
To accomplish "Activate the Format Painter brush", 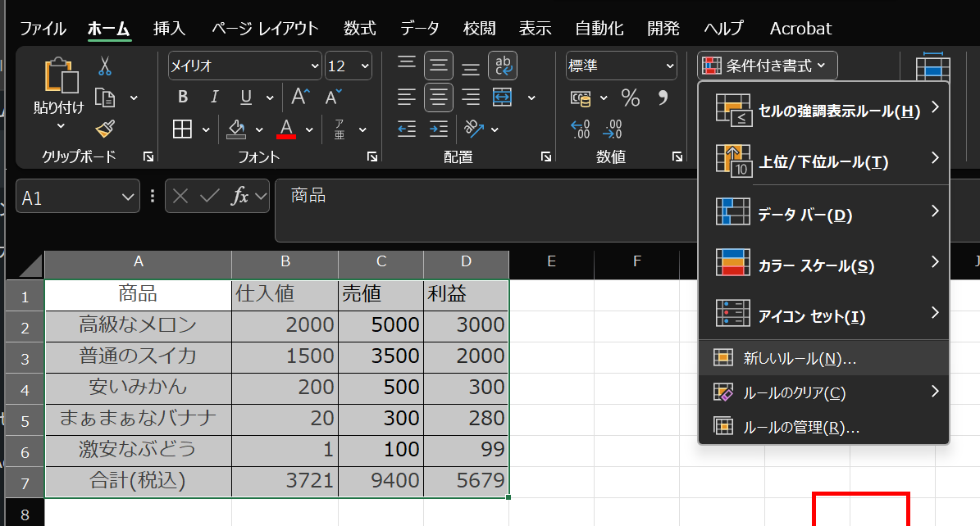I will coord(105,129).
